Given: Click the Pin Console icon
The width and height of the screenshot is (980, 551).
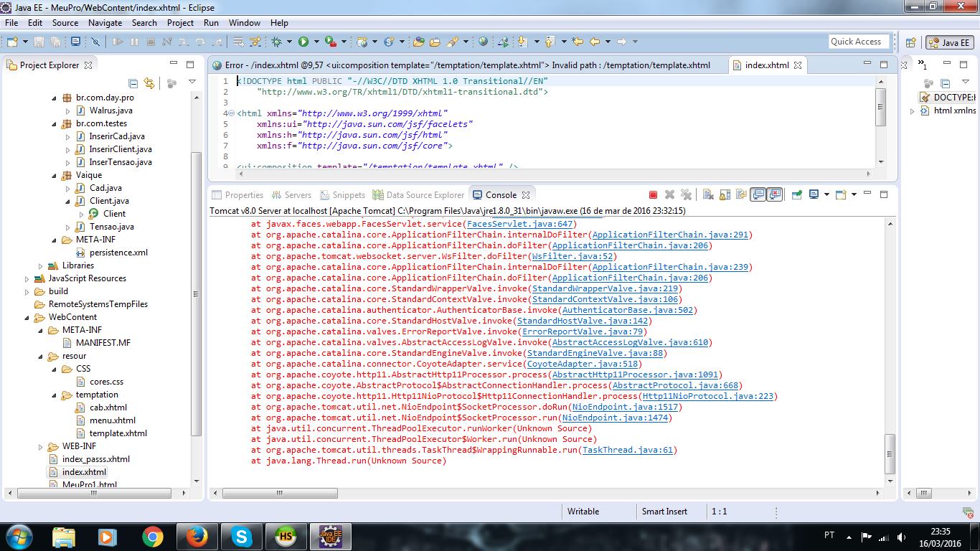Looking at the screenshot, I should click(797, 194).
